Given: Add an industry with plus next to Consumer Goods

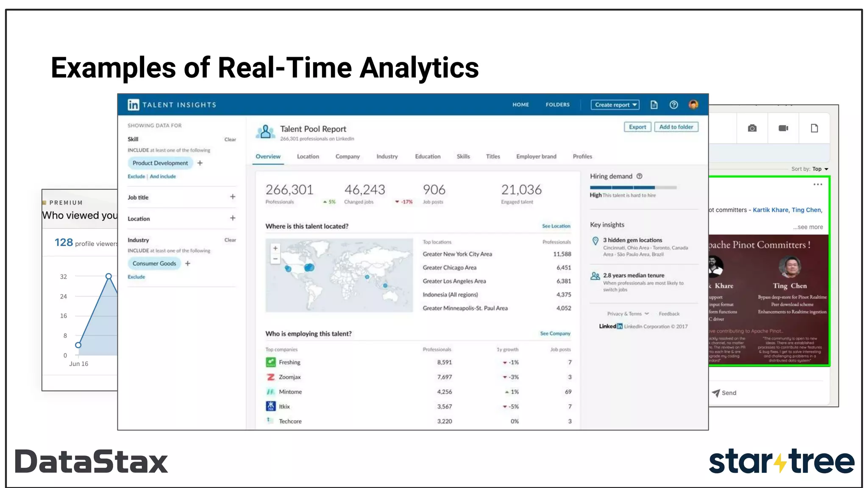Looking at the screenshot, I should 188,263.
